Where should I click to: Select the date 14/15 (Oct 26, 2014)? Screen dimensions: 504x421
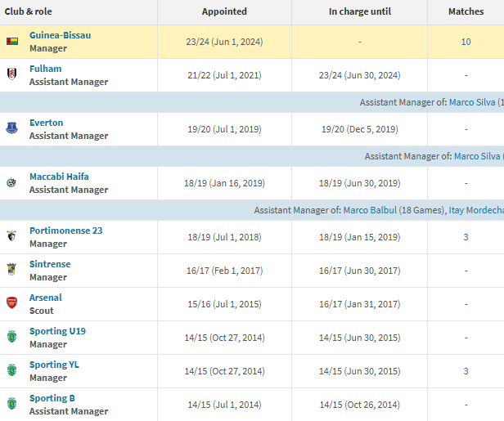pyautogui.click(x=360, y=405)
